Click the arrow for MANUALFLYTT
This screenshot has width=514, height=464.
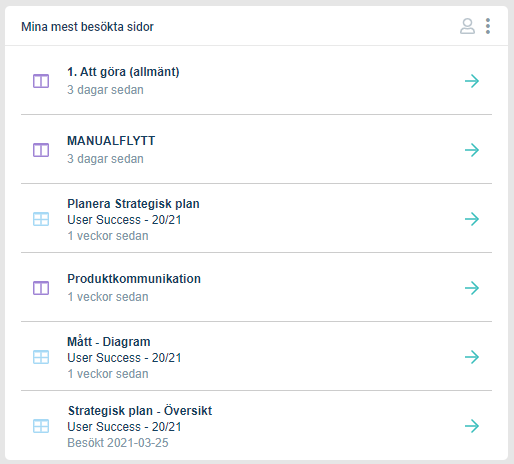pyautogui.click(x=472, y=150)
